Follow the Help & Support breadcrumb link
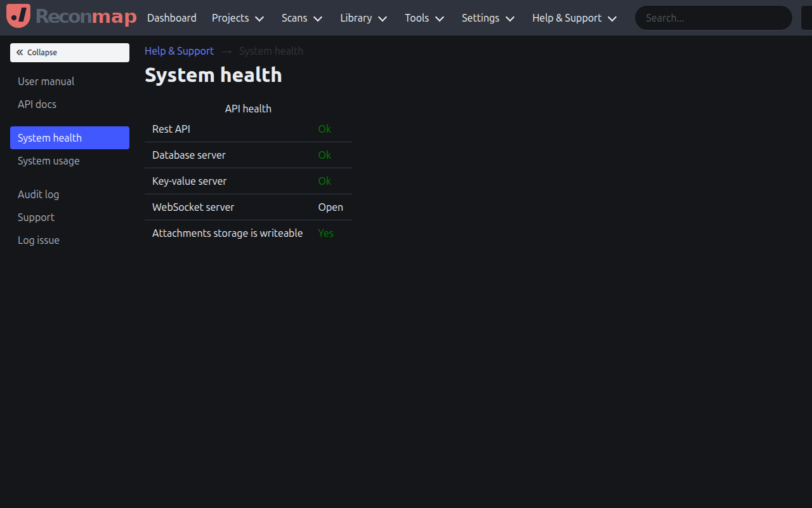Image resolution: width=812 pixels, height=508 pixels. point(179,51)
